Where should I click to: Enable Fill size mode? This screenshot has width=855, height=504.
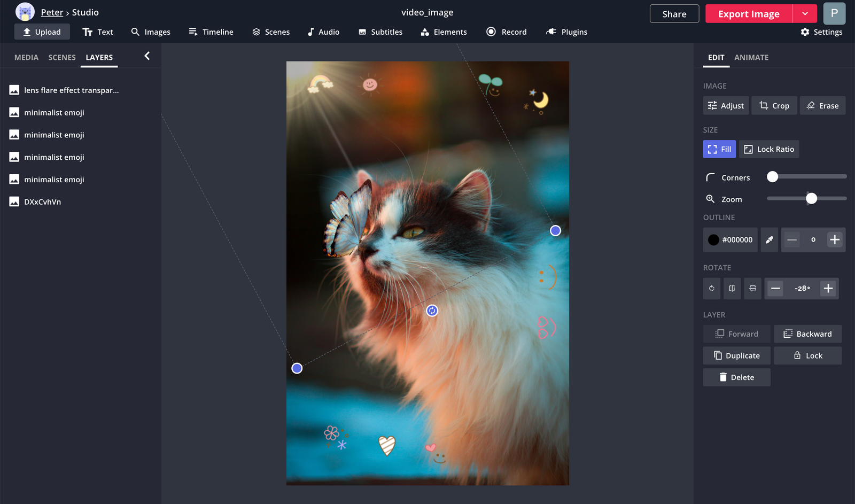click(719, 149)
